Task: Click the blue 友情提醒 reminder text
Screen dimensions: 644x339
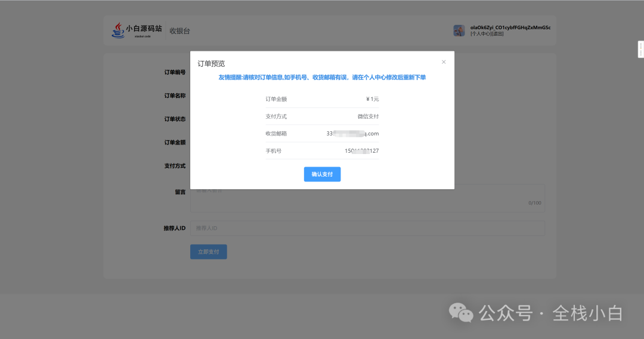Action: [322, 77]
